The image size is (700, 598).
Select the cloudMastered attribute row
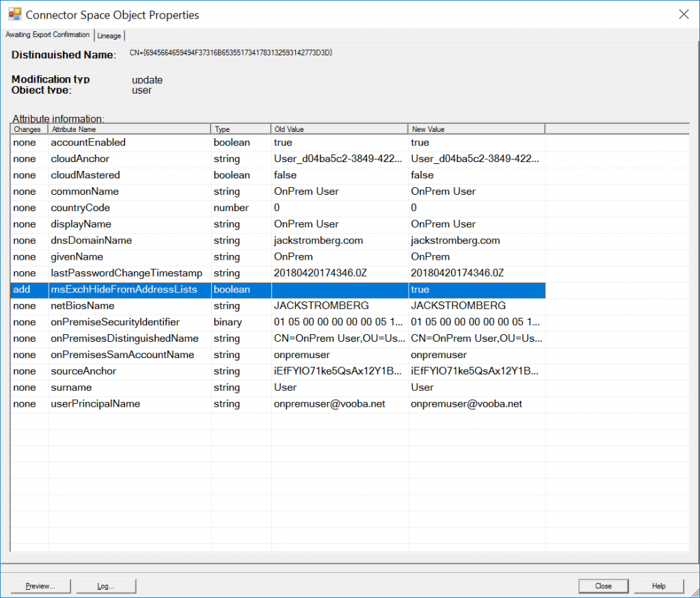click(278, 175)
